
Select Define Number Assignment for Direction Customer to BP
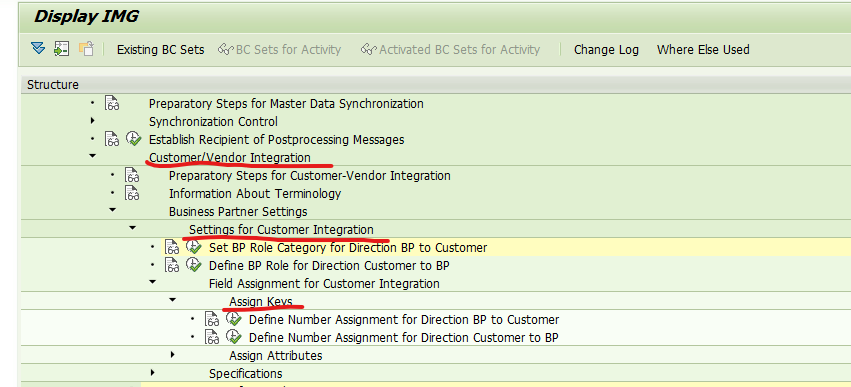tap(404, 338)
